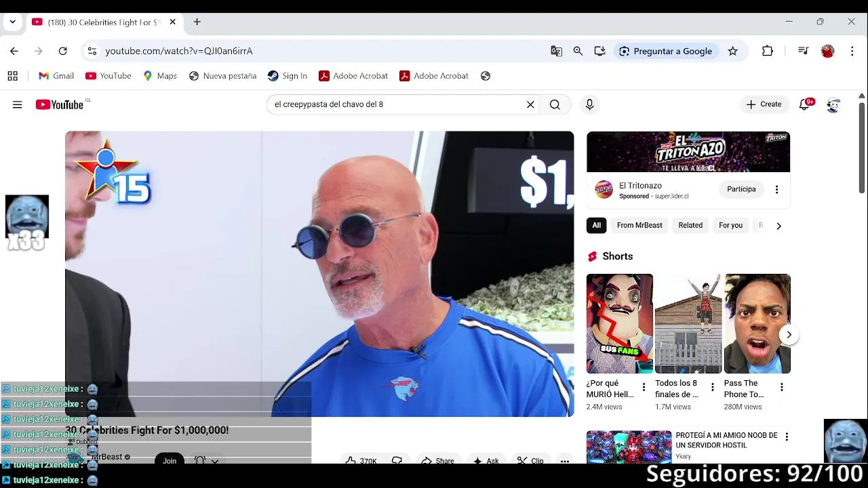The image size is (868, 488).
Task: Run search with the magnifier button
Action: click(555, 104)
